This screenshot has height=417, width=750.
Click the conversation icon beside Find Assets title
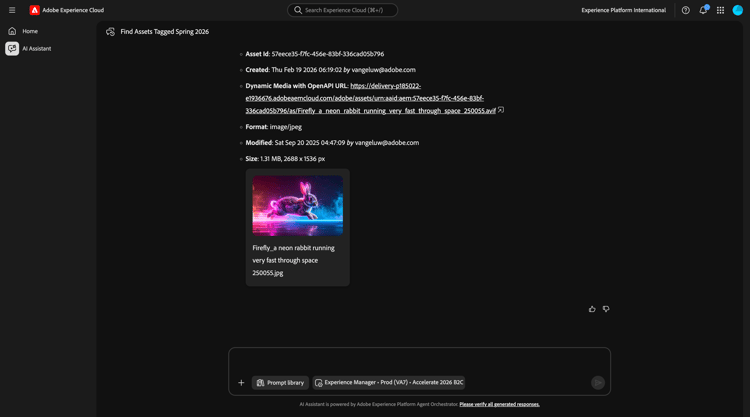click(110, 32)
